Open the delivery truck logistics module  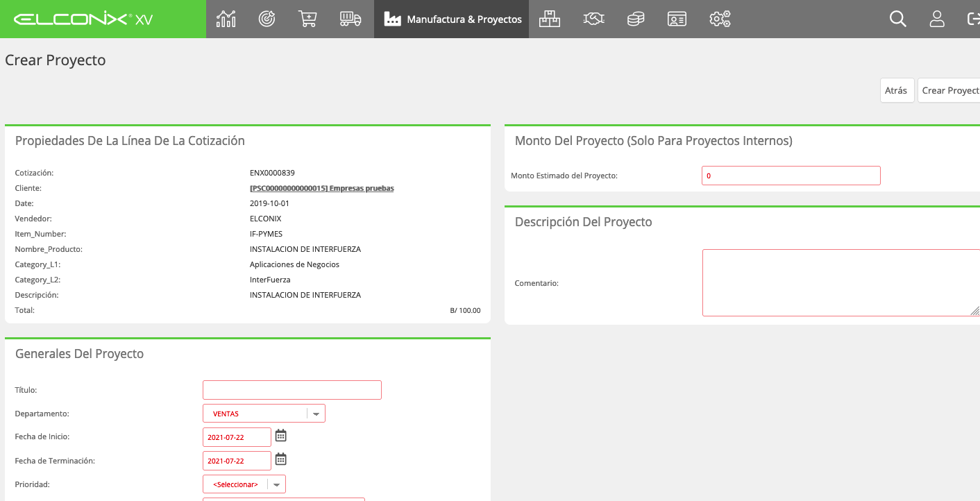[x=350, y=19]
